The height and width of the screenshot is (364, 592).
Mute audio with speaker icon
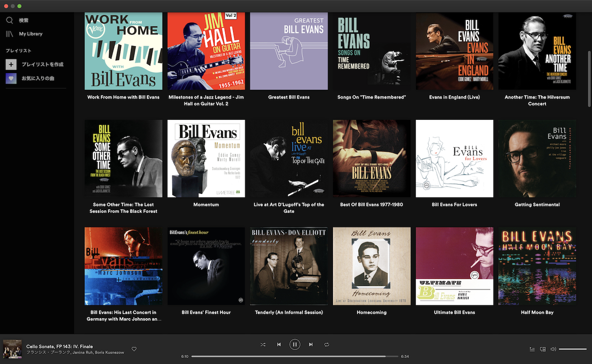[x=554, y=349]
